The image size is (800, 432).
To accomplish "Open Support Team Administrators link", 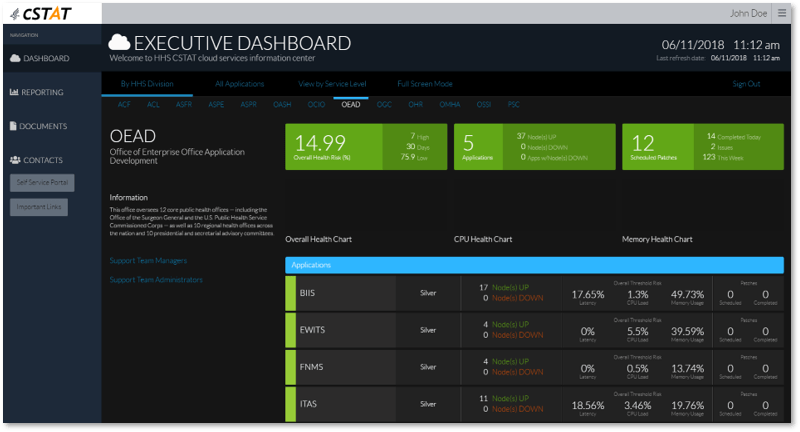I will click(156, 280).
